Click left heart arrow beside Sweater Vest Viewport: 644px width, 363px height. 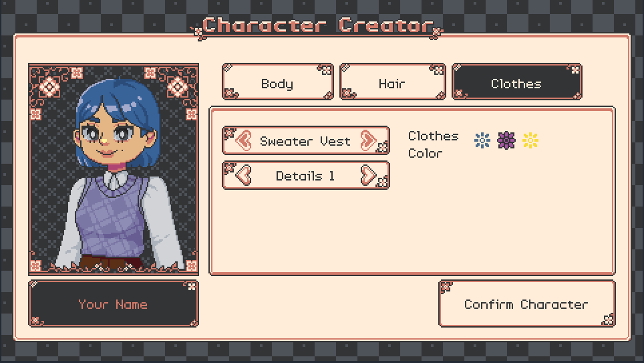[244, 140]
